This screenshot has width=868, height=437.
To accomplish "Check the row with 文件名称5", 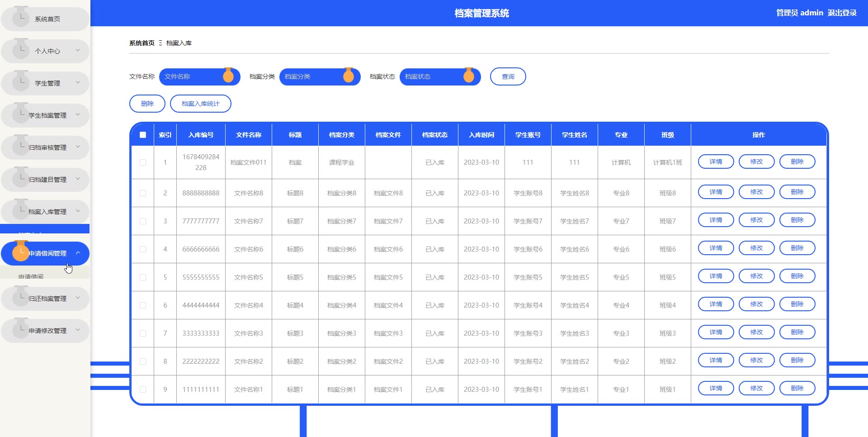I will [143, 277].
